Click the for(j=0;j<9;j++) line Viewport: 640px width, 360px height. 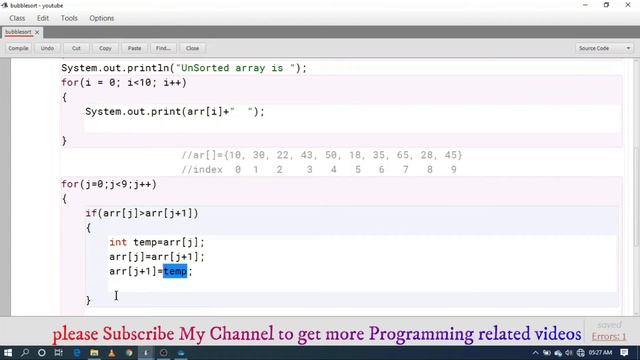click(x=109, y=184)
